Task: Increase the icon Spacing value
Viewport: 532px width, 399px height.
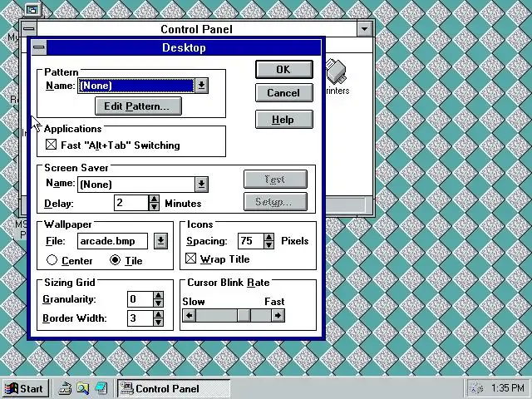Action: click(x=269, y=238)
